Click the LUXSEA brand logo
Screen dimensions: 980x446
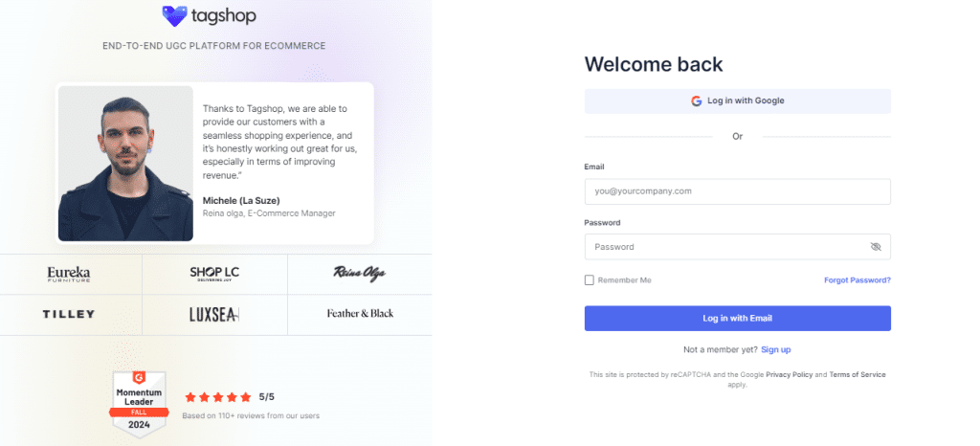214,314
